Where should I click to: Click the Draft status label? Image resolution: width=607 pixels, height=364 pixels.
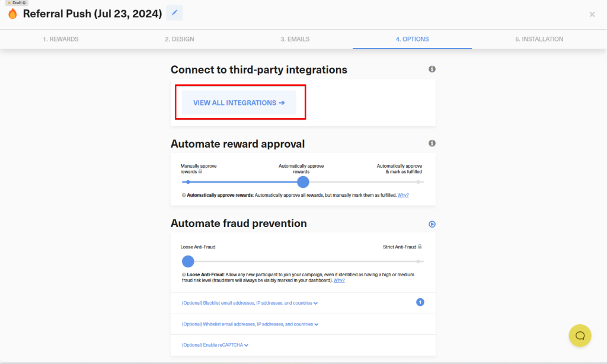[x=16, y=3]
